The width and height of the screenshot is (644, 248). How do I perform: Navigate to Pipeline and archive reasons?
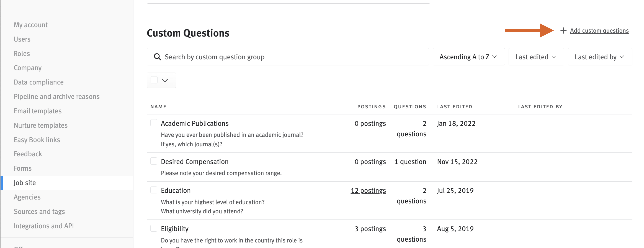(x=57, y=96)
